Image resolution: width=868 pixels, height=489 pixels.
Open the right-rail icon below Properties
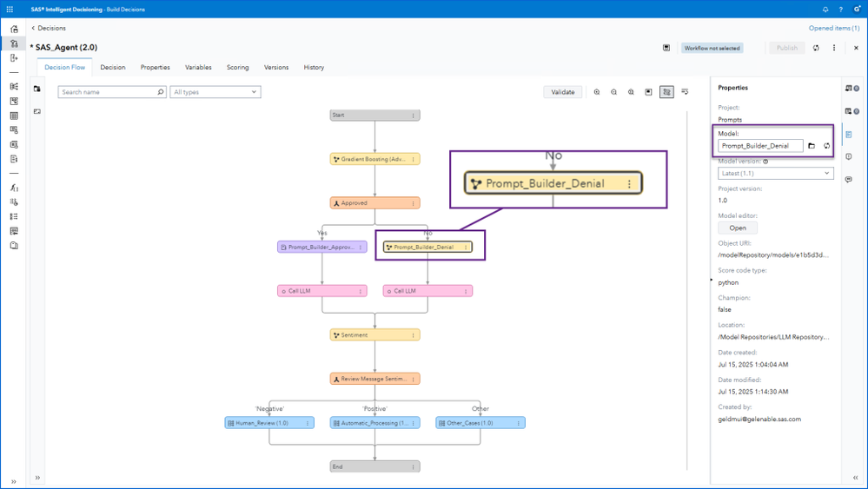point(849,157)
